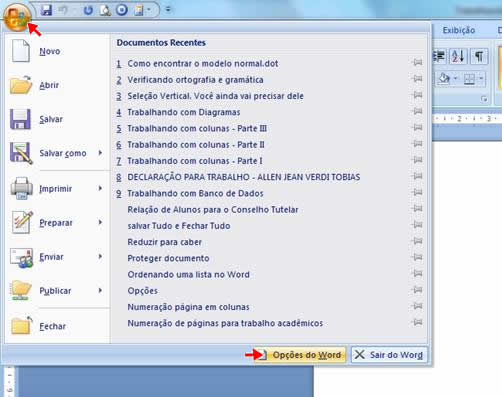Screen dimensions: 502x397
Task: Click the Redo icon in Quick Access Toolbar
Action: click(88, 10)
